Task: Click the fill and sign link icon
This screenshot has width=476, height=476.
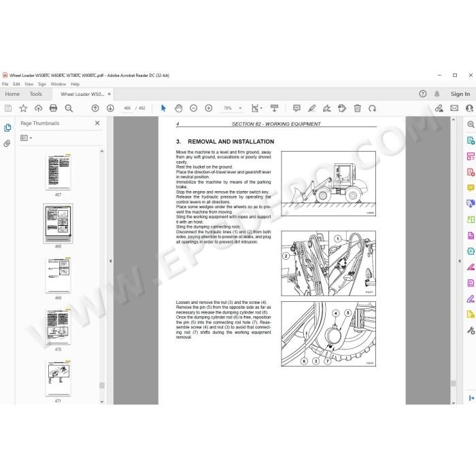Action: tap(439, 108)
